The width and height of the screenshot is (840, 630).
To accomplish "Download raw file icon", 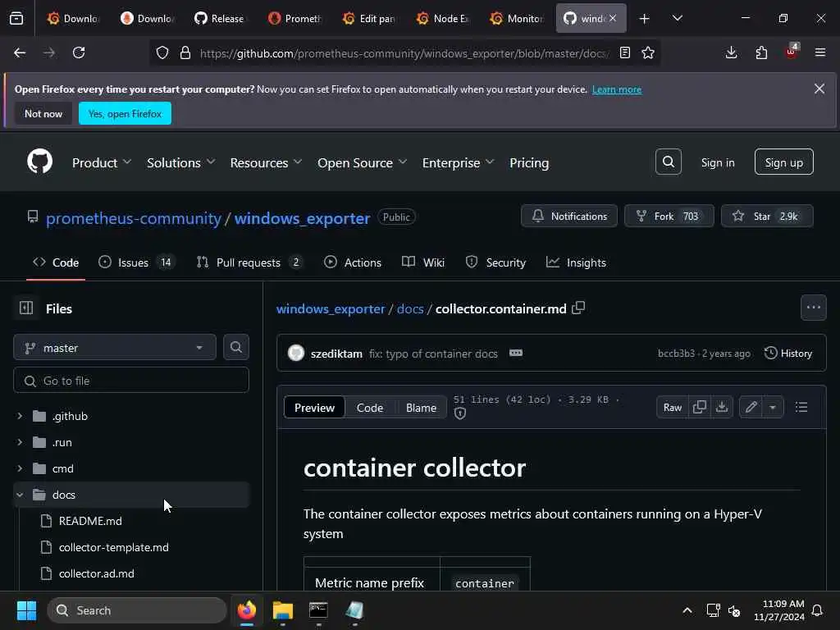I will tap(722, 407).
